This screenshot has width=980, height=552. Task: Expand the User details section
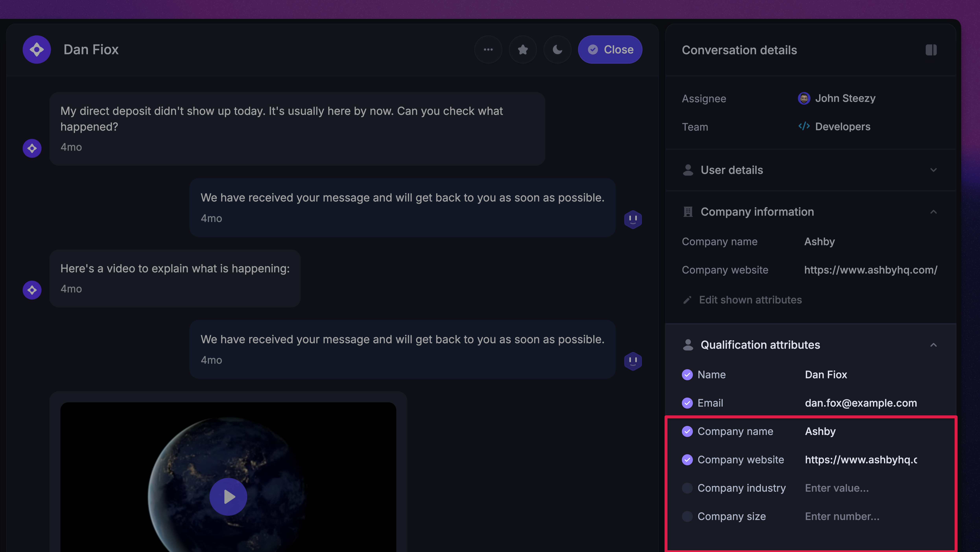[933, 170]
